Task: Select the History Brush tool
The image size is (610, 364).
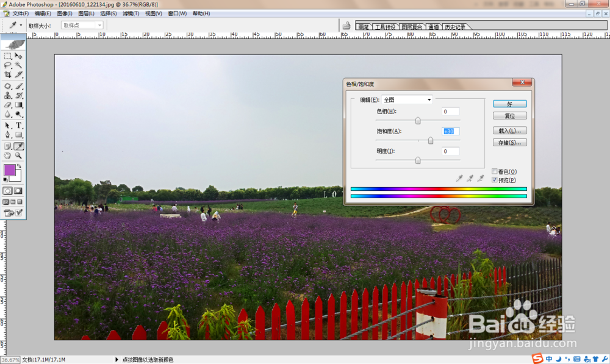Action: click(19, 96)
